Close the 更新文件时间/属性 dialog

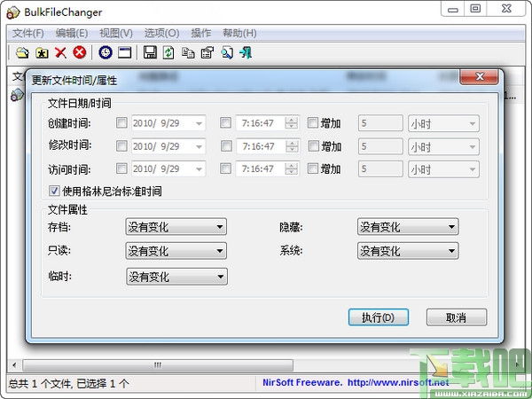tap(479, 76)
